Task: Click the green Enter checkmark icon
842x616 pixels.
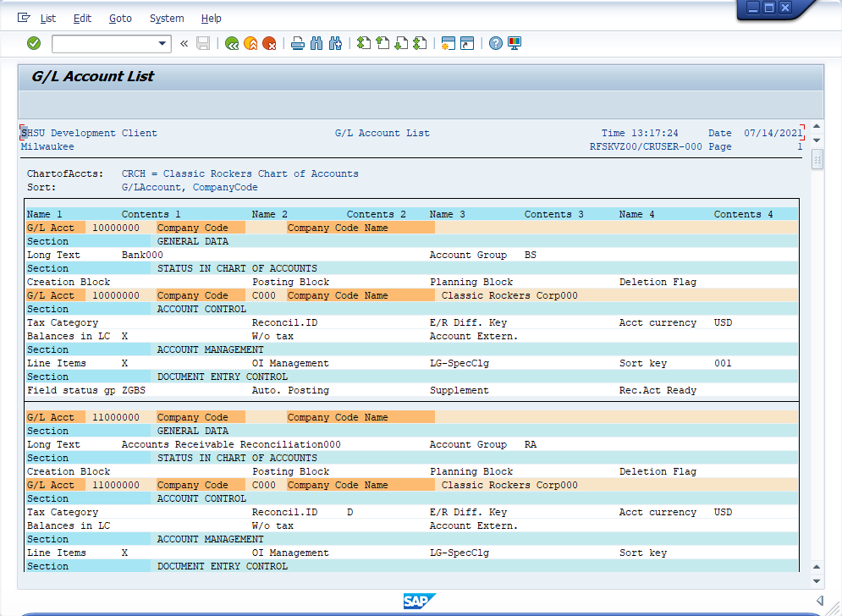Action: click(34, 43)
